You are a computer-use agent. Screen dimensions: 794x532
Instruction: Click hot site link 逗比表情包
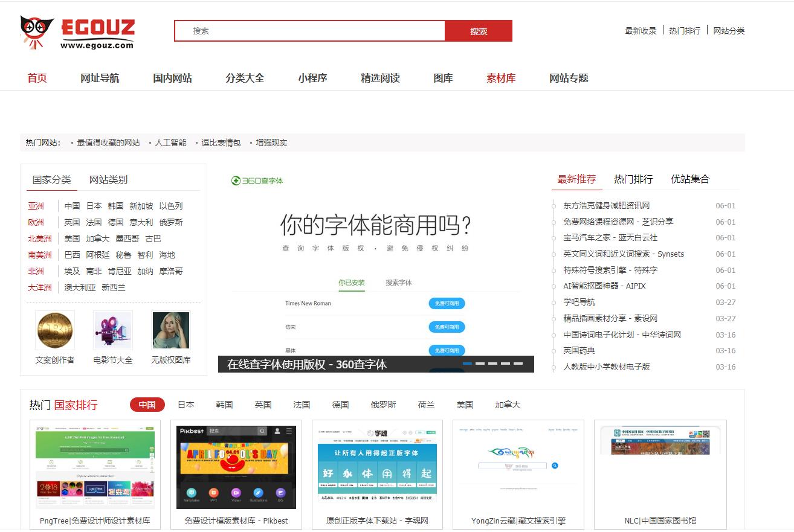click(221, 143)
